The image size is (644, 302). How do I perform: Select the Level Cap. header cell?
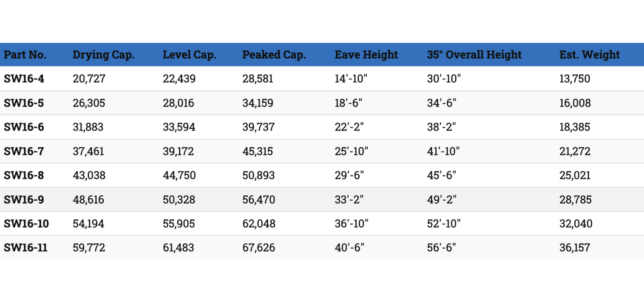190,55
